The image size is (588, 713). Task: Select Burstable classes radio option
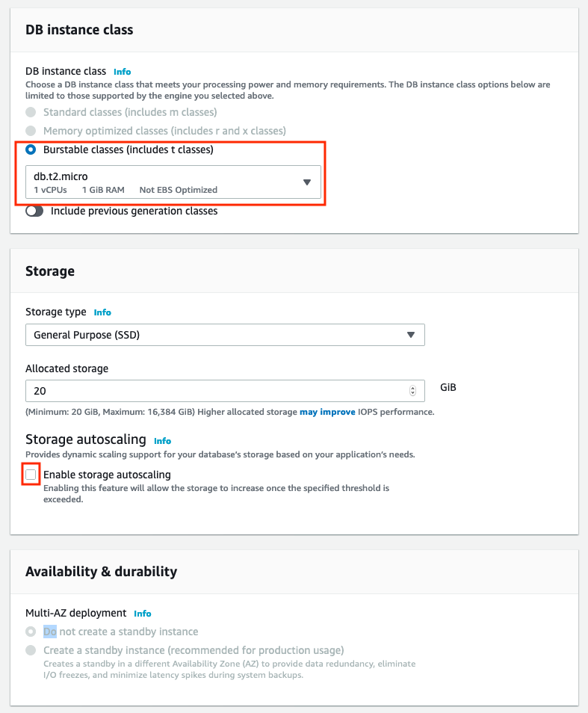pos(31,149)
